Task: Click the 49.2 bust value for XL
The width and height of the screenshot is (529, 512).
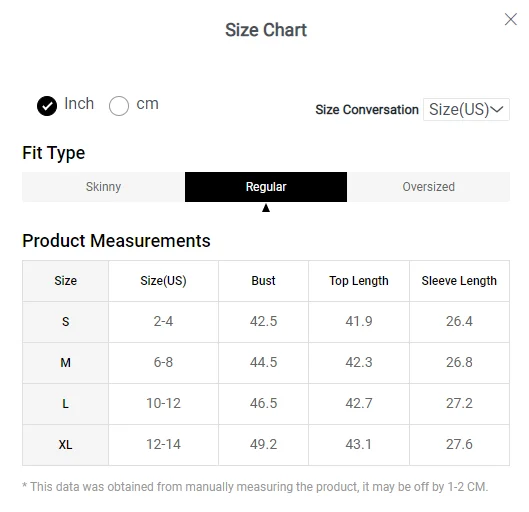Action: coord(263,445)
